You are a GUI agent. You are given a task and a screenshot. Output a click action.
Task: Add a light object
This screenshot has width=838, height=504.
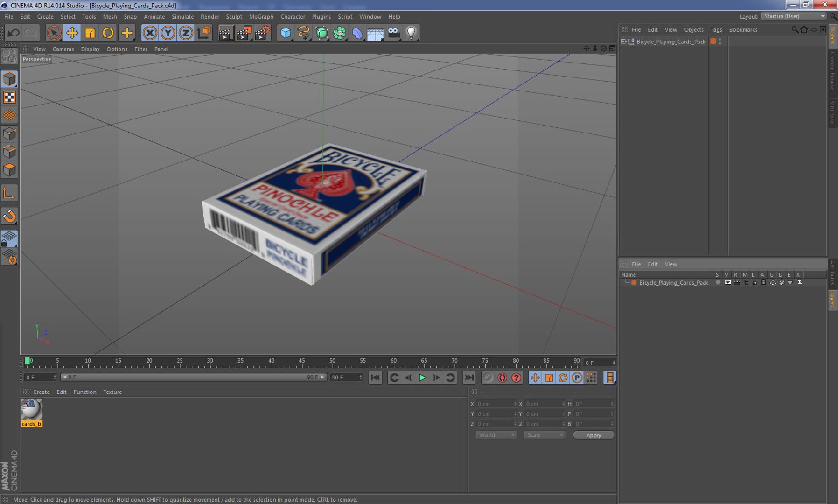[411, 33]
